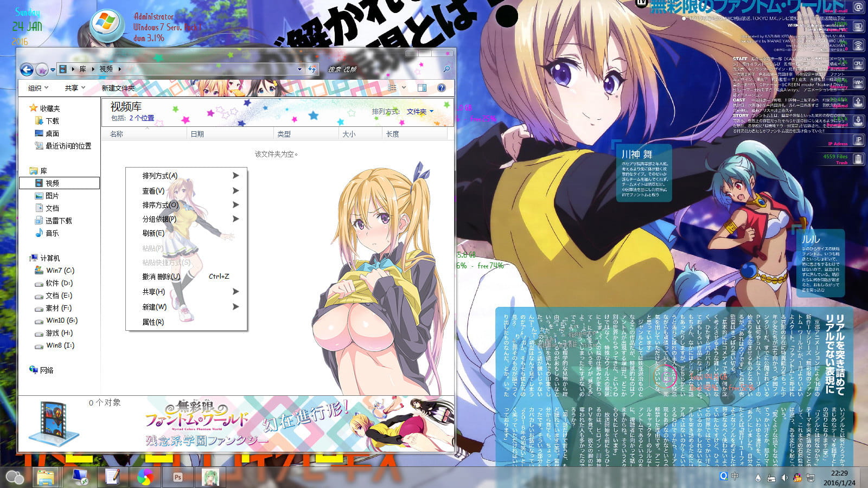Choose 属性(R) from the context menu
The image size is (868, 488).
point(187,322)
